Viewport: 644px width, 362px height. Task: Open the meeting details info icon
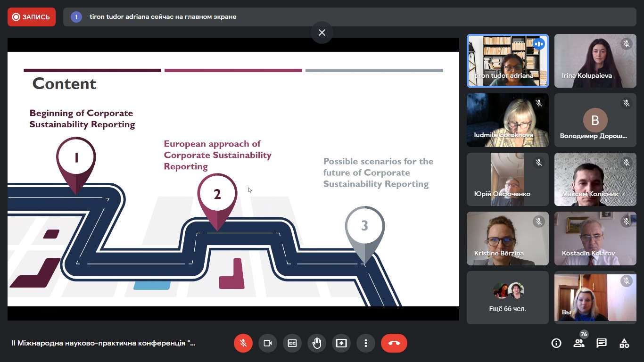click(x=556, y=343)
